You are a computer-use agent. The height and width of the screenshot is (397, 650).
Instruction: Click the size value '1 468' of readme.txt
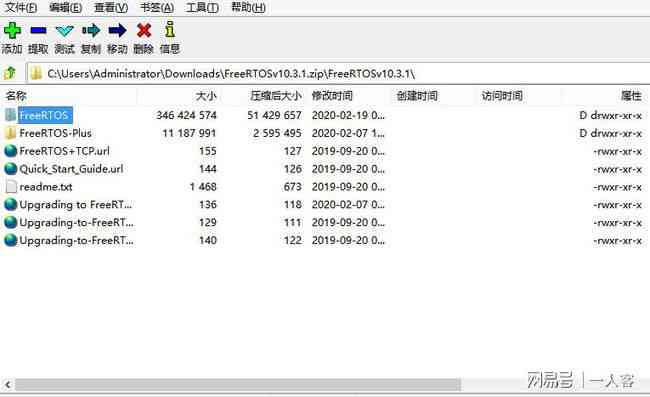(203, 186)
